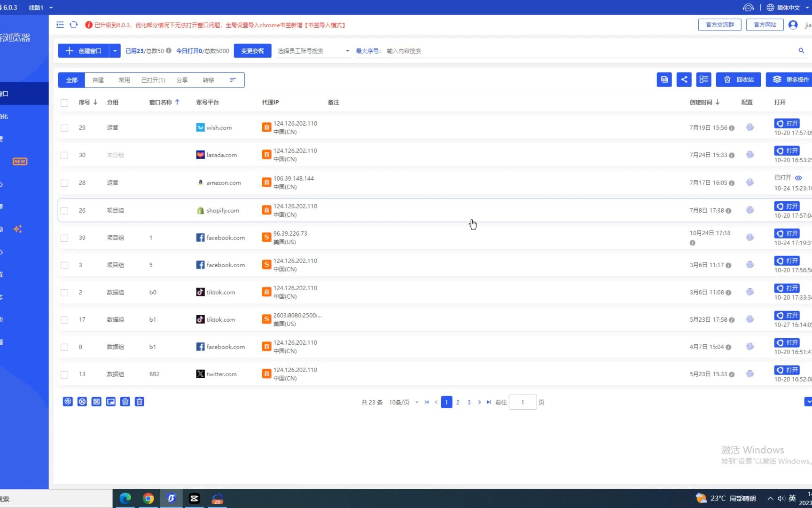This screenshot has height=508, width=812.
Task: Switch to the 分享 tab
Action: tap(182, 80)
